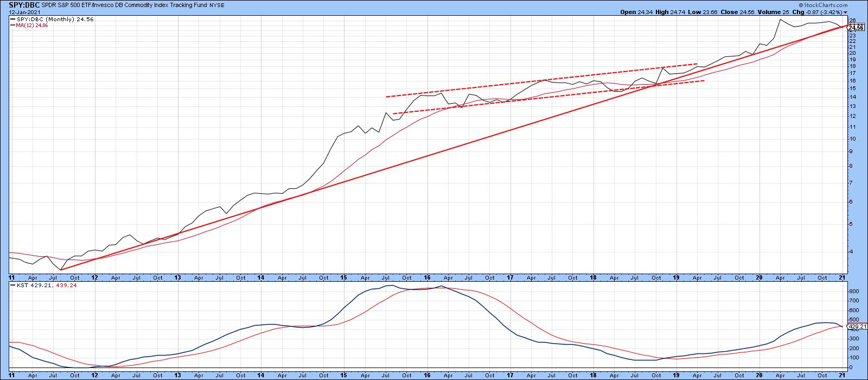Click the blue line marker before the KST legend
868x380 pixels.
[12, 285]
